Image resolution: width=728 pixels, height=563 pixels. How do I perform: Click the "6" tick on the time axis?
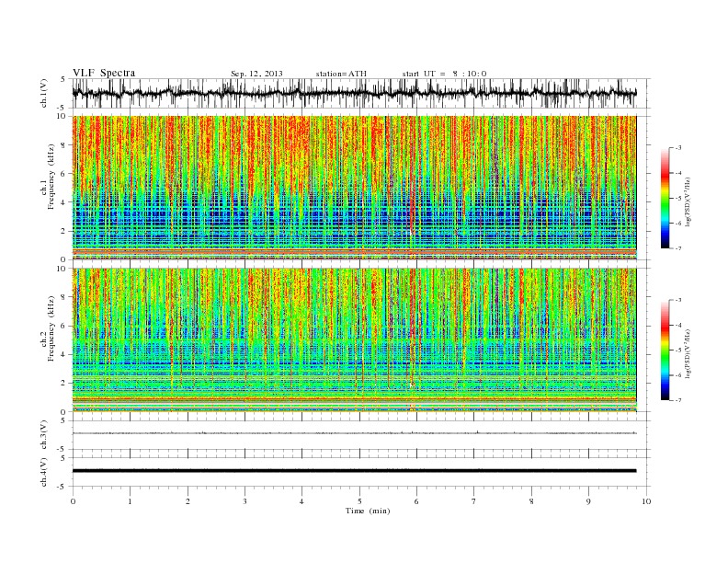tap(416, 501)
